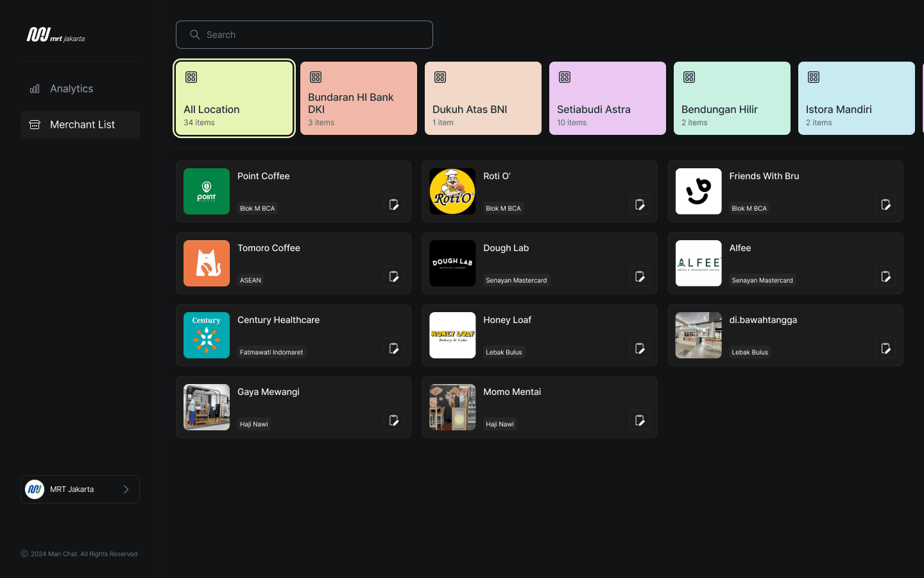The height and width of the screenshot is (578, 924).
Task: Click the Blok M BCA tag under Point Coffee
Action: (x=257, y=208)
